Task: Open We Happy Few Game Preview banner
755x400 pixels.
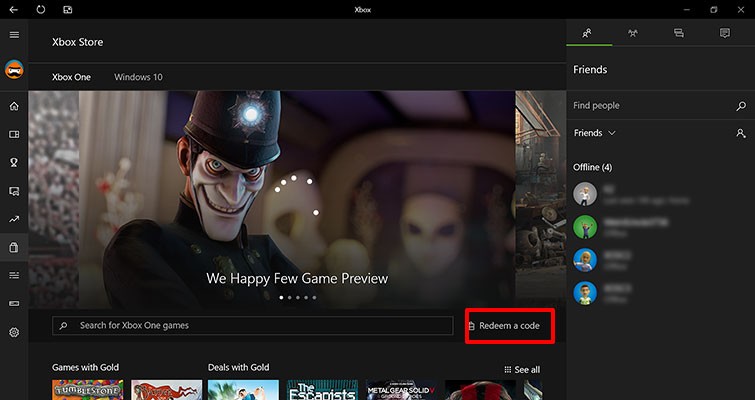Action: coord(297,199)
